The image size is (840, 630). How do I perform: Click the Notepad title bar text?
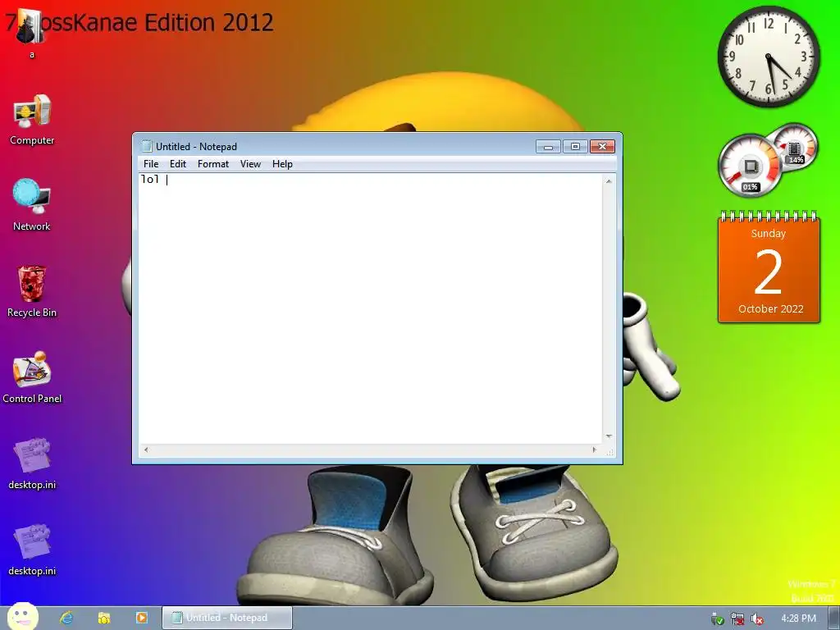(x=196, y=146)
